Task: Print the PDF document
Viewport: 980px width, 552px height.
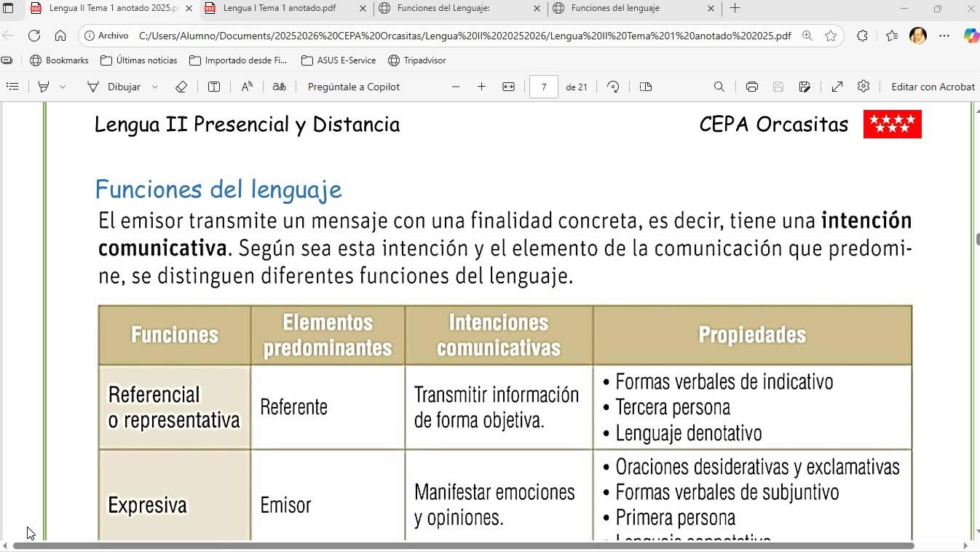Action: coord(751,87)
